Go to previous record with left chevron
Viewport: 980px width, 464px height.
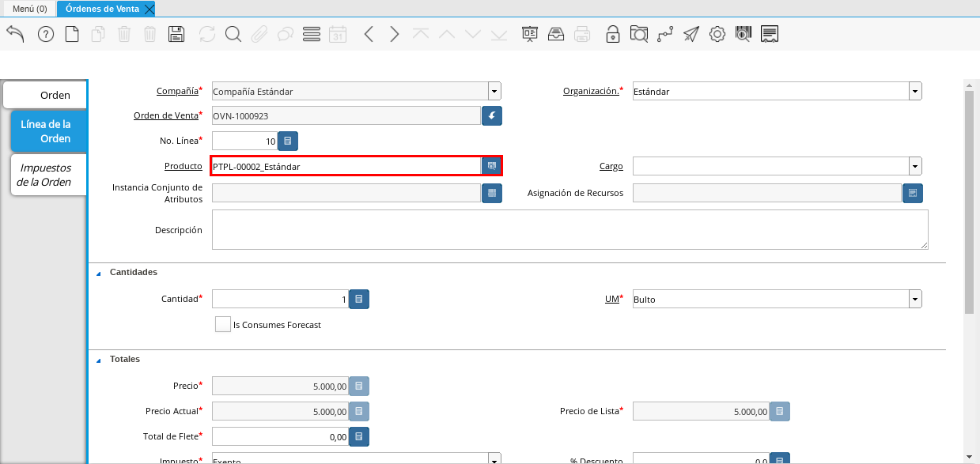368,34
